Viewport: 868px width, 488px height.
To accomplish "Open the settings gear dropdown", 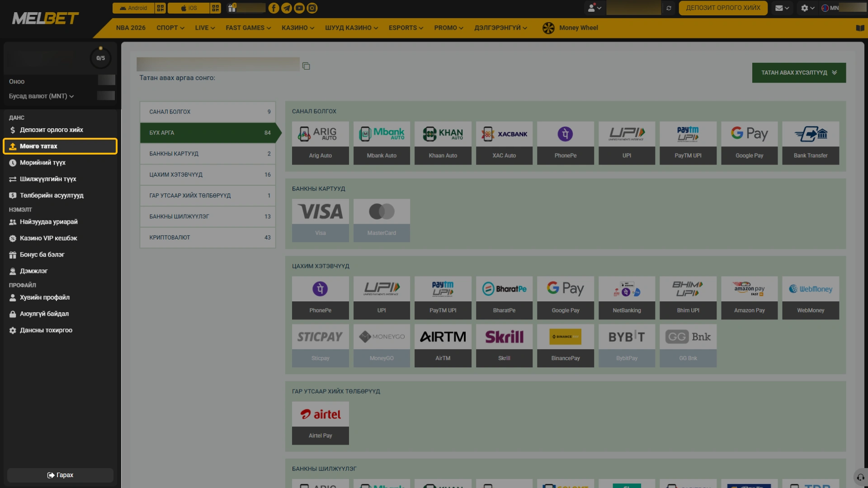I will pyautogui.click(x=807, y=8).
